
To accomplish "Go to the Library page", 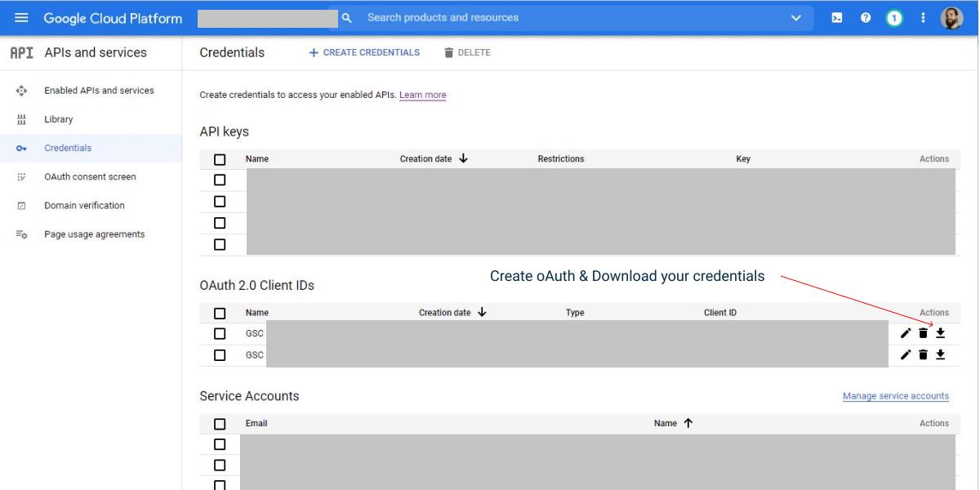I will 59,119.
